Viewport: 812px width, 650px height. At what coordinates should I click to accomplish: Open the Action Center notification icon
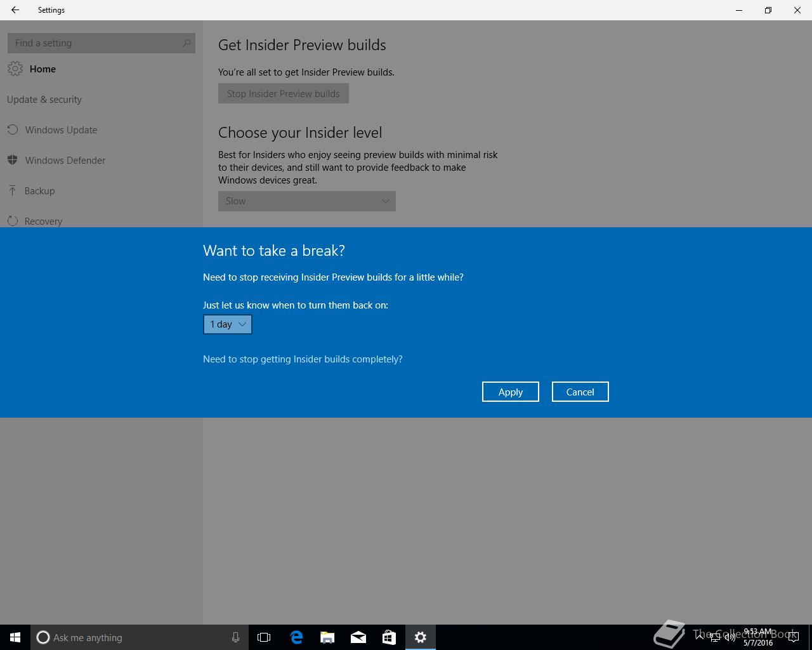tap(793, 638)
